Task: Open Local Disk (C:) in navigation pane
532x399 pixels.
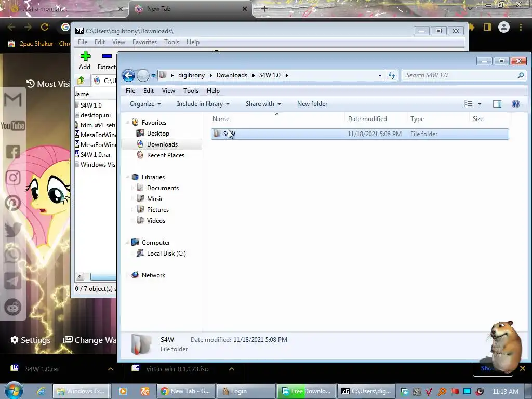Action: click(x=166, y=254)
